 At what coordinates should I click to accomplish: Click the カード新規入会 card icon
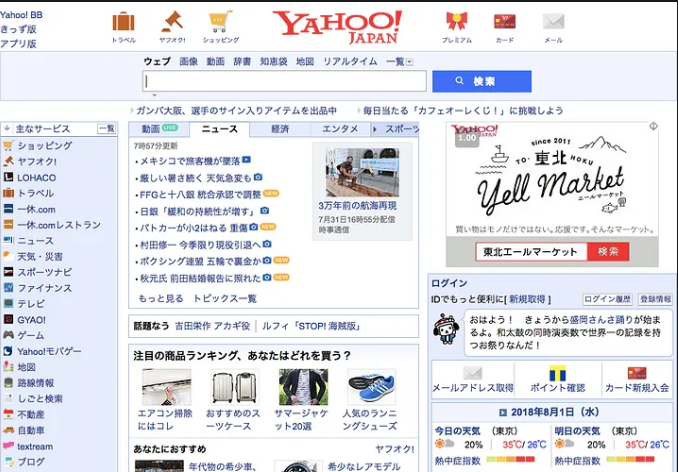(x=637, y=373)
